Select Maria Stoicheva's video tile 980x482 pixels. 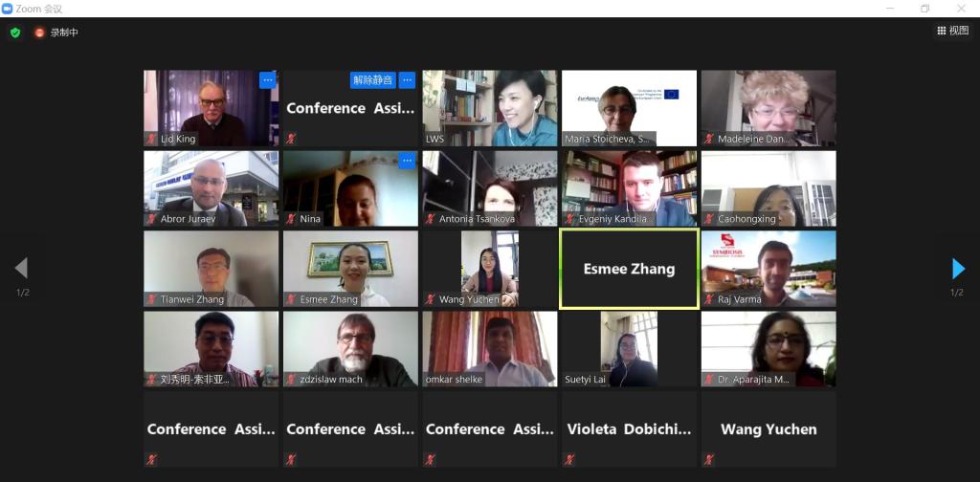click(629, 108)
